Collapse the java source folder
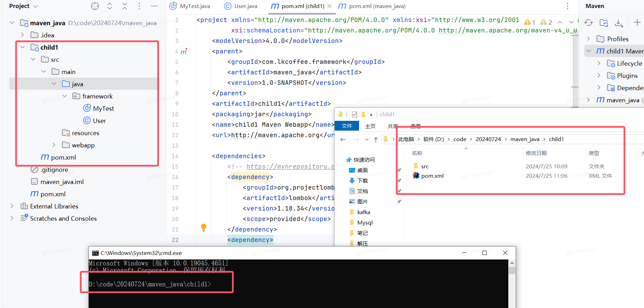 point(54,84)
